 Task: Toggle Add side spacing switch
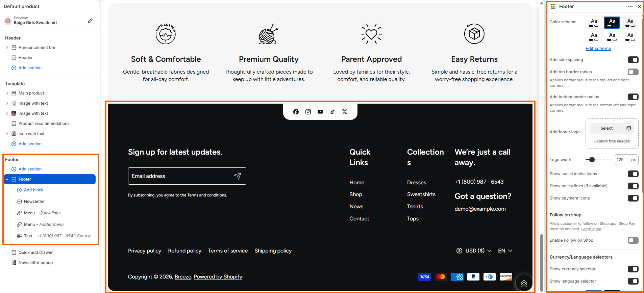coord(633,60)
